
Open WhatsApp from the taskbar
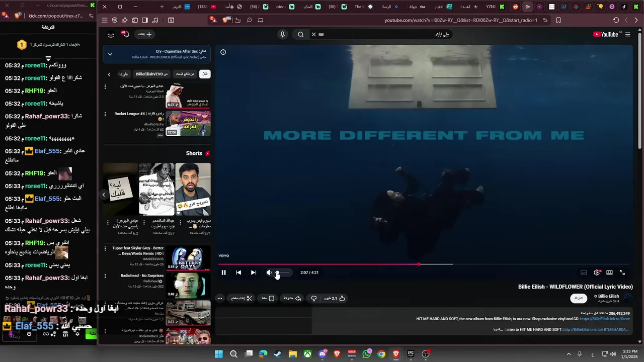tap(366, 354)
